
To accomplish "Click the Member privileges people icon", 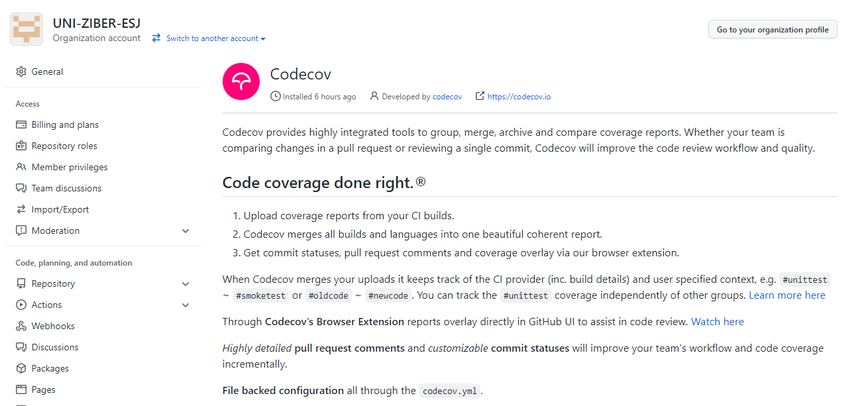I will pos(21,167).
